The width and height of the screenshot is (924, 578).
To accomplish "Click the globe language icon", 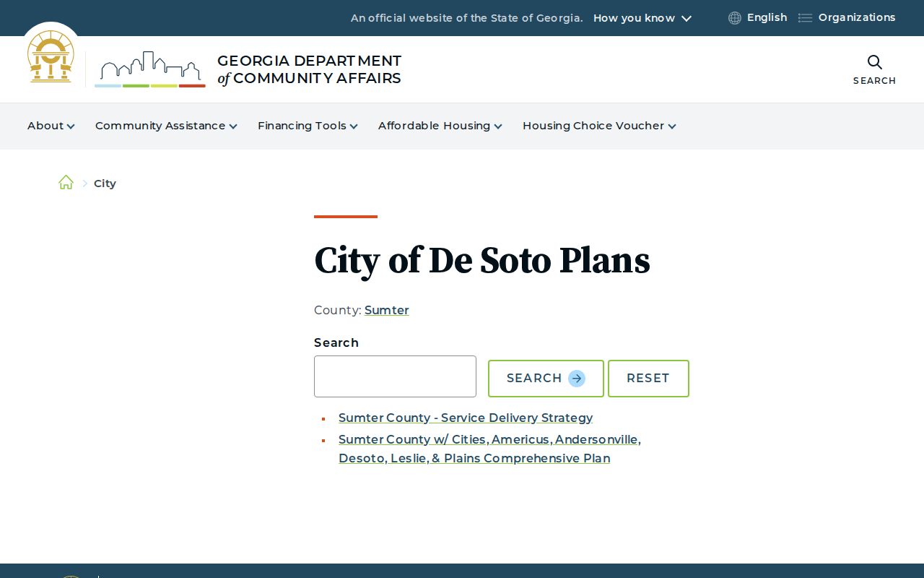I will [x=735, y=18].
